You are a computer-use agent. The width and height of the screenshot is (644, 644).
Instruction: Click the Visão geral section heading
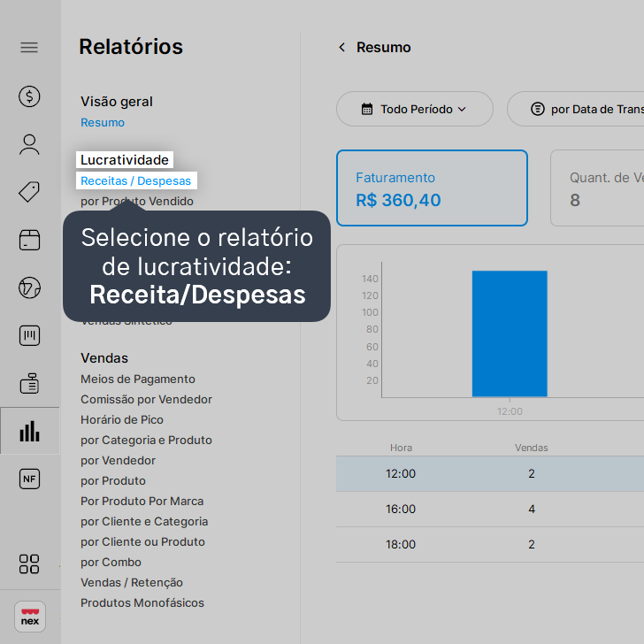click(117, 102)
